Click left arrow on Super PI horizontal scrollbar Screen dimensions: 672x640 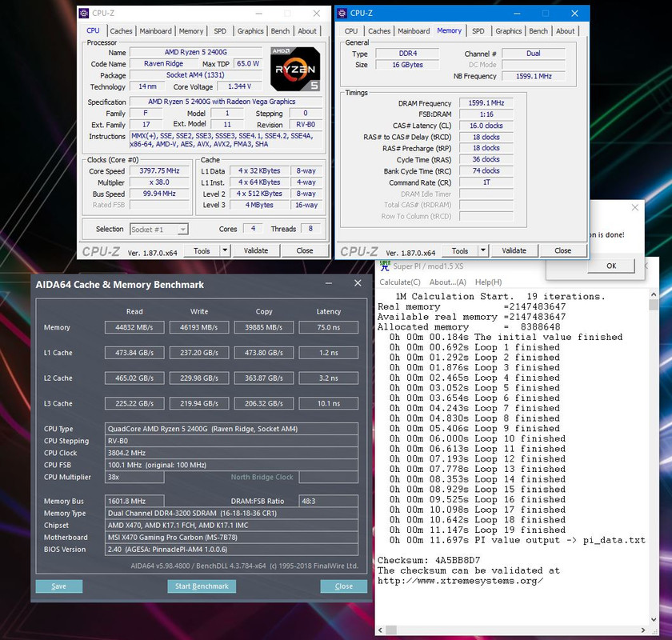[381, 630]
